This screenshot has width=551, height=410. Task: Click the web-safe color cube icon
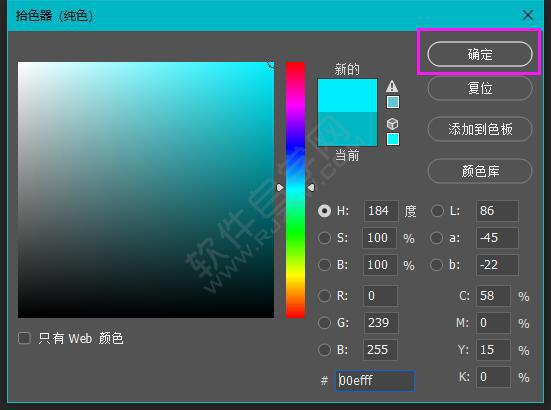(x=392, y=124)
